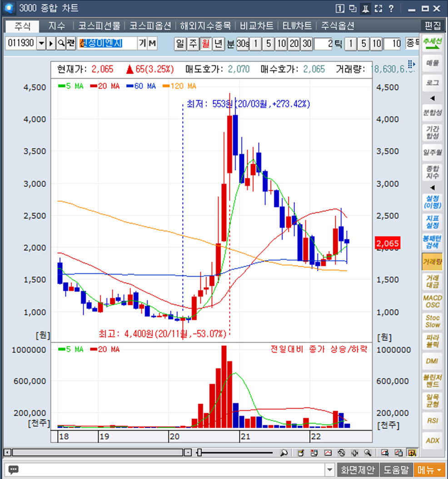
Task: Select the 월 monthly period toggle
Action: pyautogui.click(x=206, y=44)
